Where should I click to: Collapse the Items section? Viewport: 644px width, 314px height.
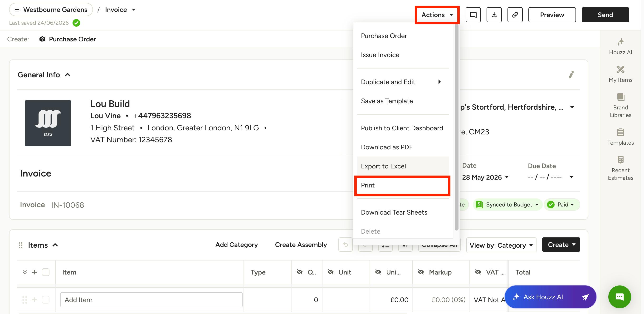[55, 245]
